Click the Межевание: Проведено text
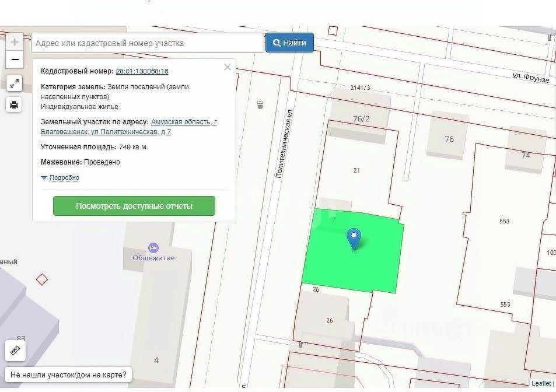Viewport: 556px width, 392px height. (x=81, y=162)
